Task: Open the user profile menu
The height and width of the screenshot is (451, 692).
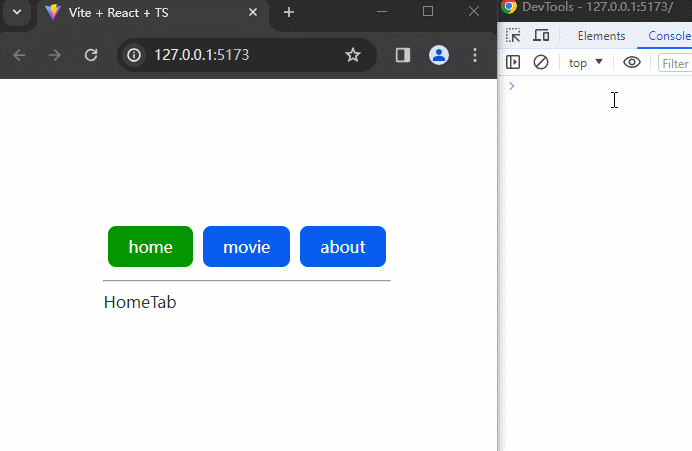Action: [438, 55]
